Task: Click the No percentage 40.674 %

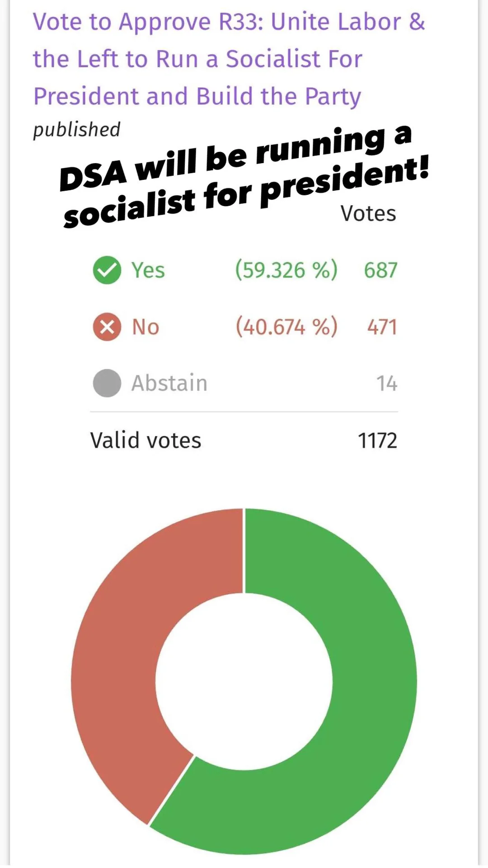Action: pyautogui.click(x=286, y=327)
